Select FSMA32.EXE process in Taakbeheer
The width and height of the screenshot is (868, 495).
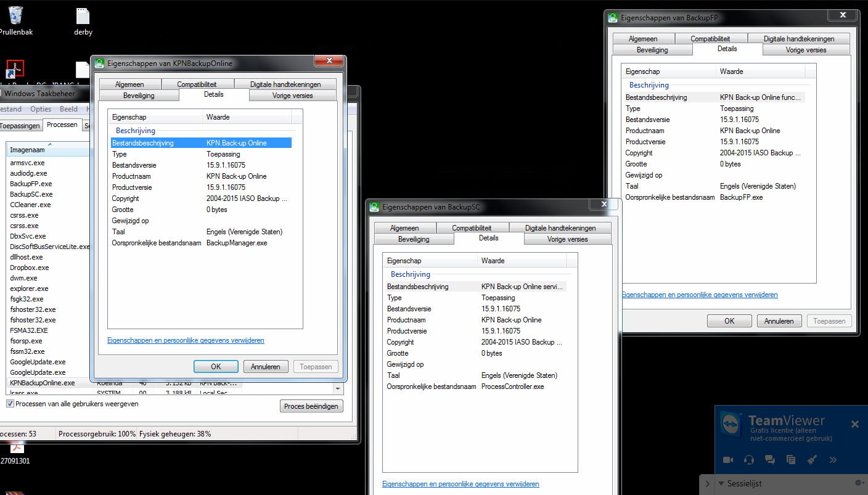coord(28,330)
